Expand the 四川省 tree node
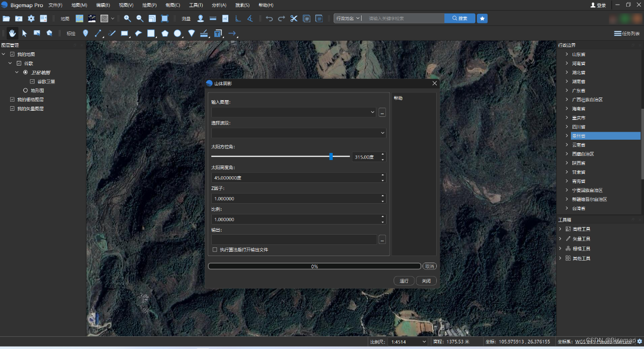Image resolution: width=644 pixels, height=349 pixels. point(567,126)
